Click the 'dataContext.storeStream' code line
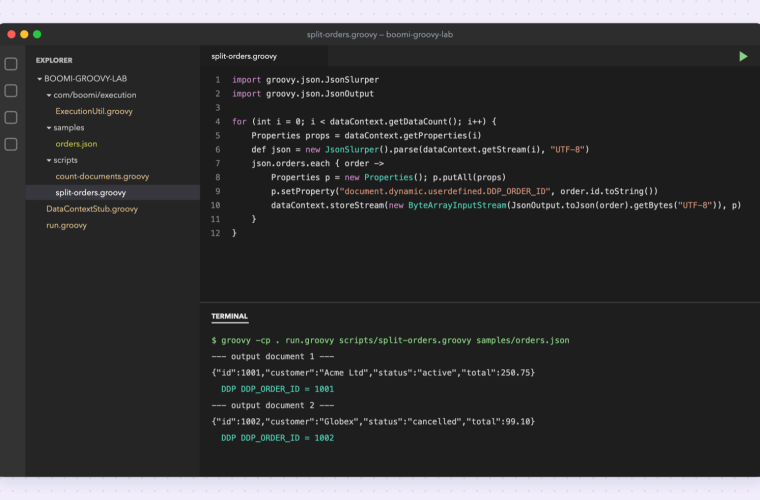Image resolution: width=760 pixels, height=500 pixels. coord(506,205)
